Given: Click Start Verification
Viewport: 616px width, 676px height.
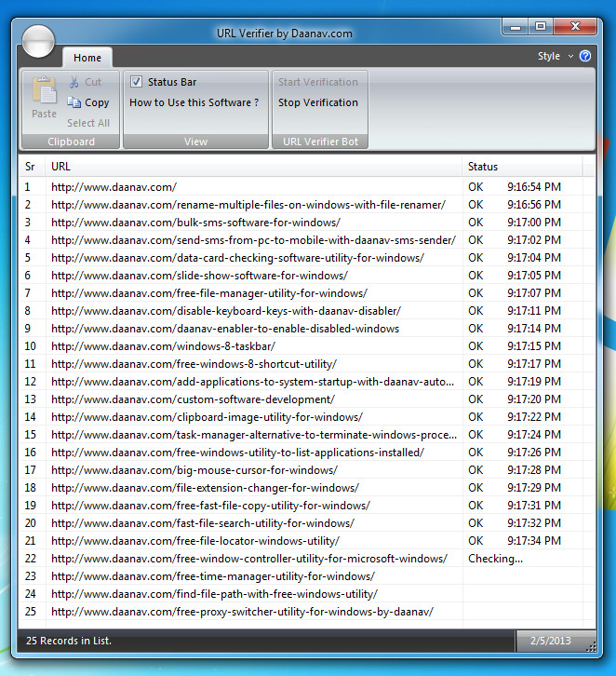Looking at the screenshot, I should pyautogui.click(x=318, y=82).
